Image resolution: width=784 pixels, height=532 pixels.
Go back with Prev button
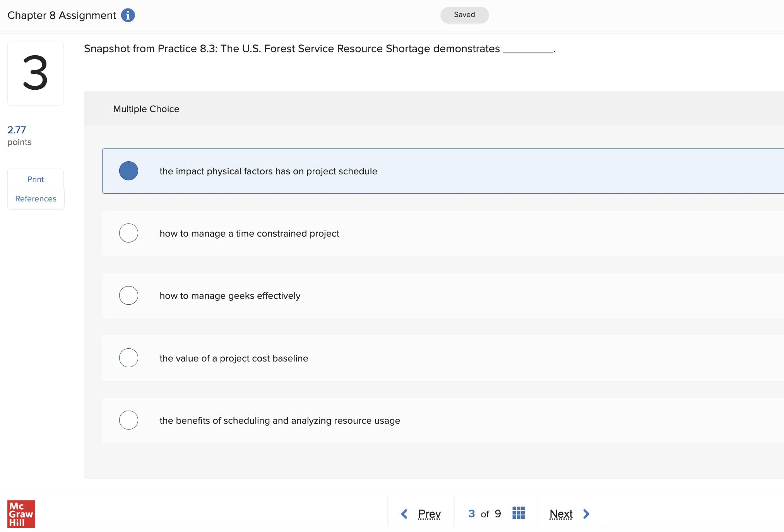tap(429, 514)
